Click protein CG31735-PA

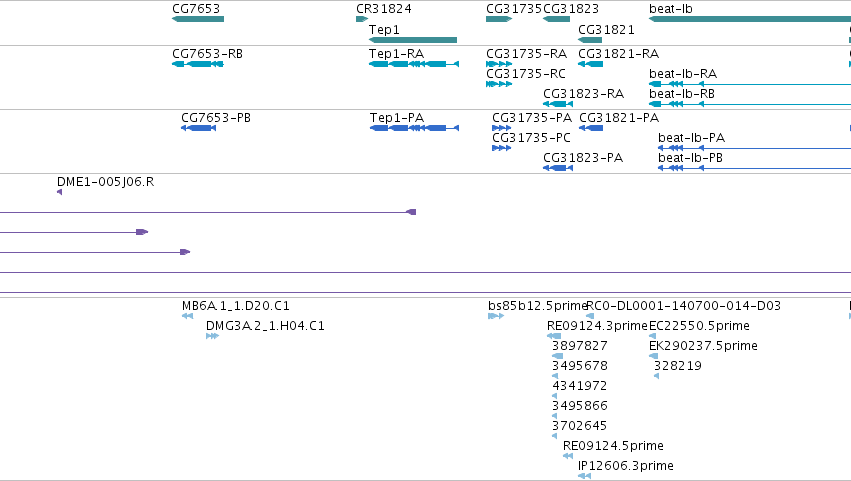501,128
